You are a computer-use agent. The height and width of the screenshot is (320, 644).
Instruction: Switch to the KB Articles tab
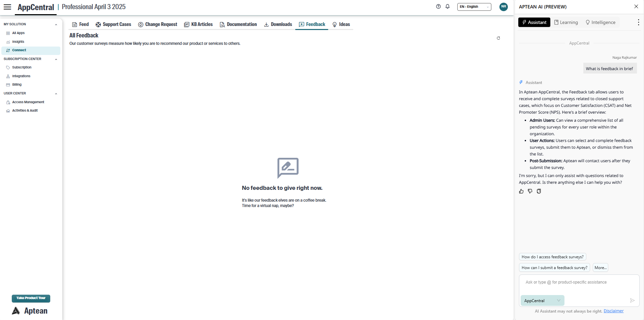click(x=198, y=24)
